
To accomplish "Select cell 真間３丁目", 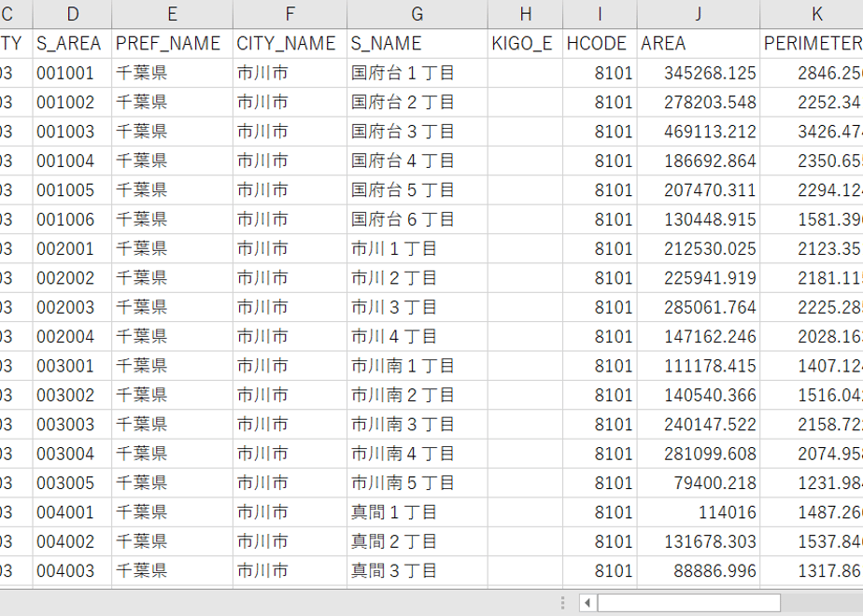I will [417, 571].
